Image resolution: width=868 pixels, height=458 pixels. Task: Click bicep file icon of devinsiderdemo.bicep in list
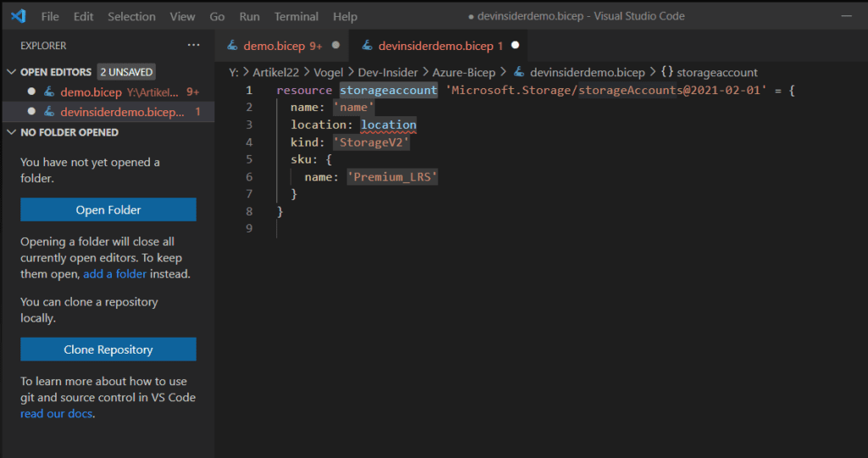pyautogui.click(x=49, y=111)
